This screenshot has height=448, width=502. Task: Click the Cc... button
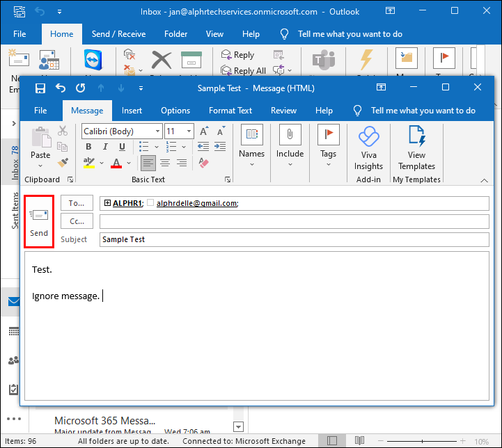pyautogui.click(x=77, y=221)
